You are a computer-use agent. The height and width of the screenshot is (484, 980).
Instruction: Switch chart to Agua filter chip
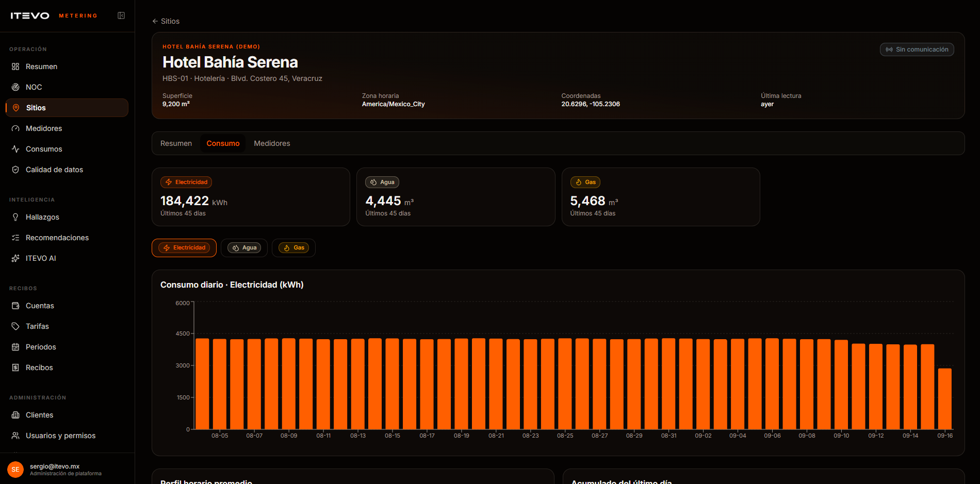(244, 248)
